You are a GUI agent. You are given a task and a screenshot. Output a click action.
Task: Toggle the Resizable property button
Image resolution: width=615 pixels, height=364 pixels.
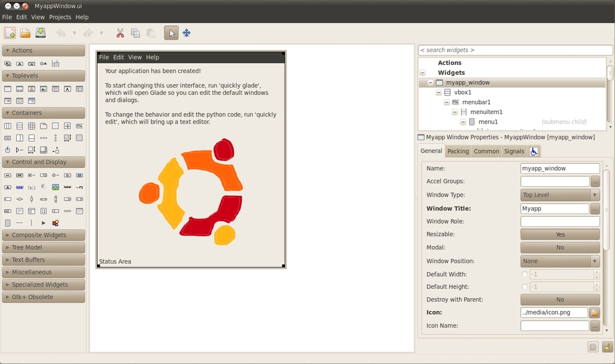click(x=560, y=234)
